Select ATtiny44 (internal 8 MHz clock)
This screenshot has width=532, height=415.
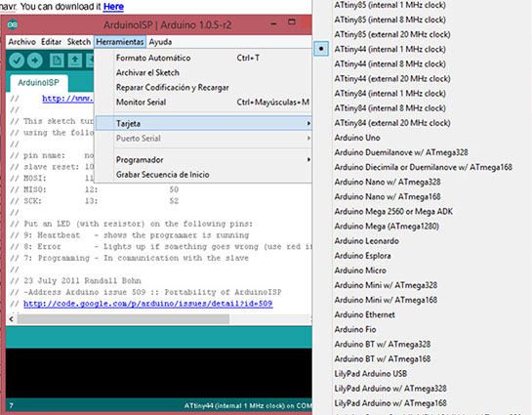pos(389,63)
